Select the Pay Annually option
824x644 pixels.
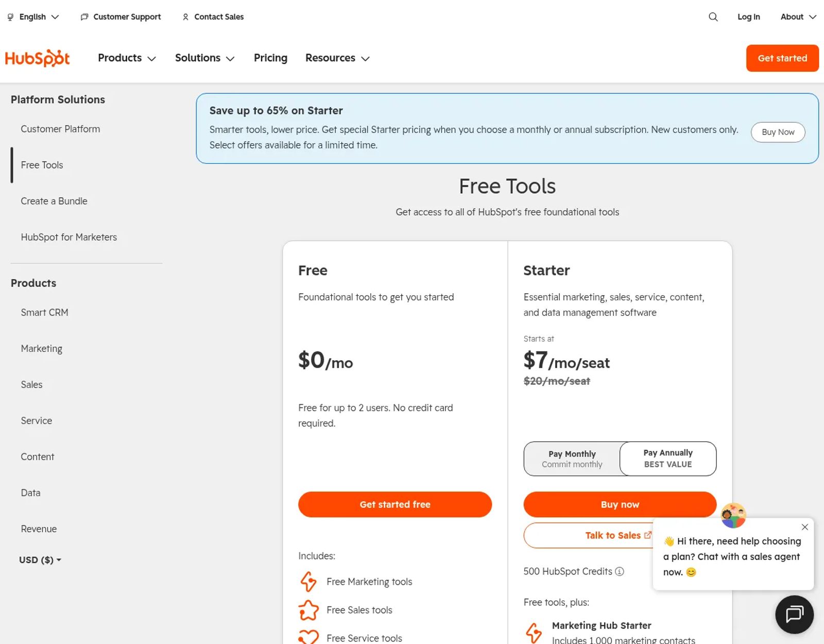pos(668,459)
